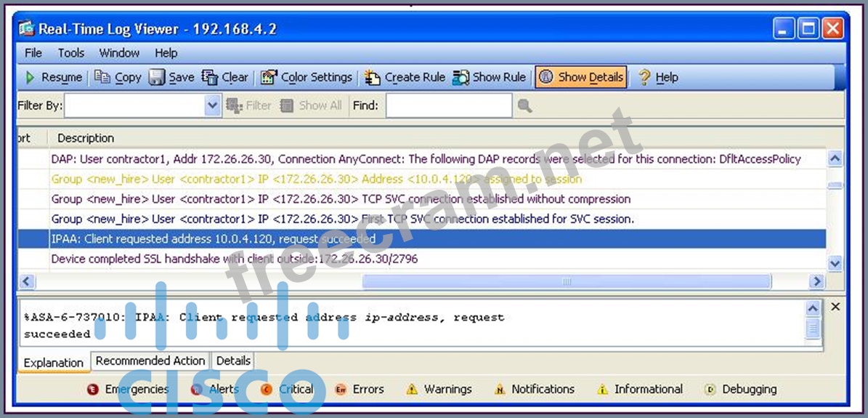Click the Show Rule toolbar icon
This screenshot has height=418, width=868.
coord(461,77)
